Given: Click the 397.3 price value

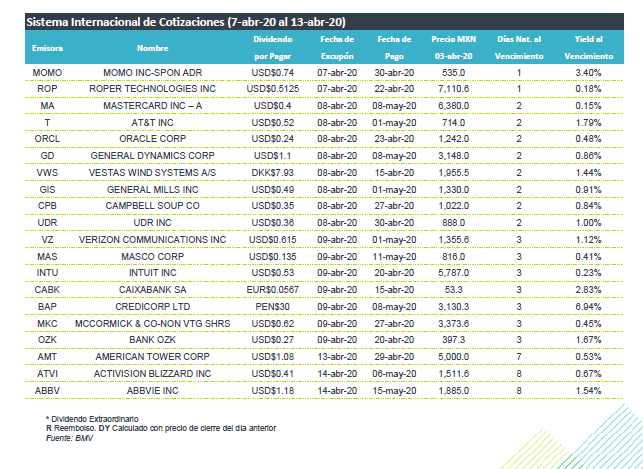Looking at the screenshot, I should tap(454, 340).
